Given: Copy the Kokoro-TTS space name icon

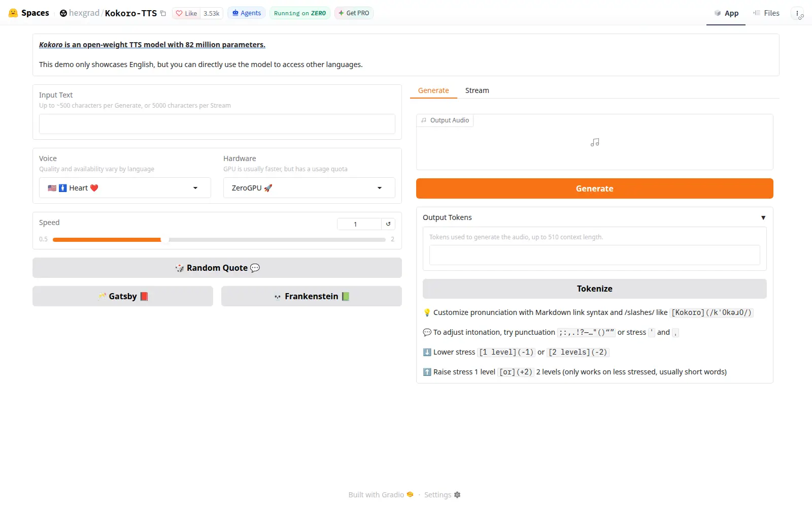Looking at the screenshot, I should click(x=163, y=13).
